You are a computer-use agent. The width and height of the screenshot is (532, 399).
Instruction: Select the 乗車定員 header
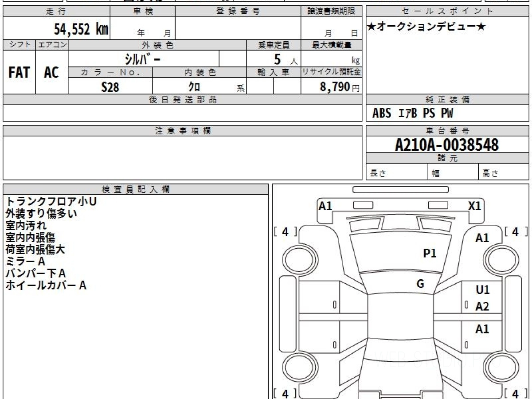tap(274, 45)
